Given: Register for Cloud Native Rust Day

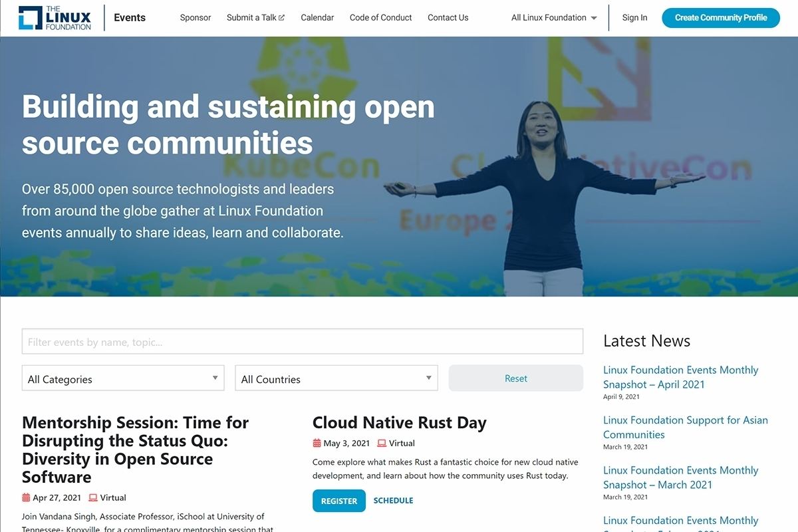Looking at the screenshot, I should [339, 501].
